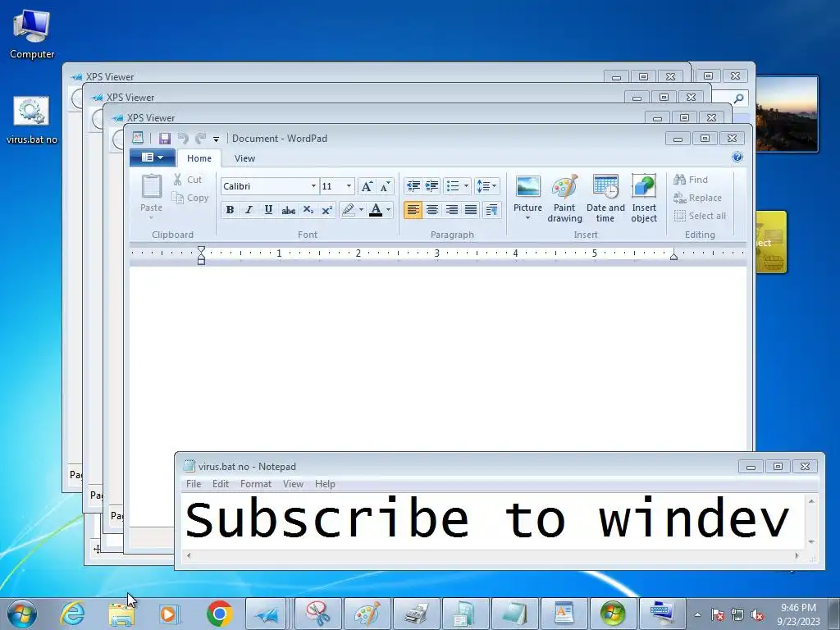Switch to the WordPad Home tab

coord(199,158)
